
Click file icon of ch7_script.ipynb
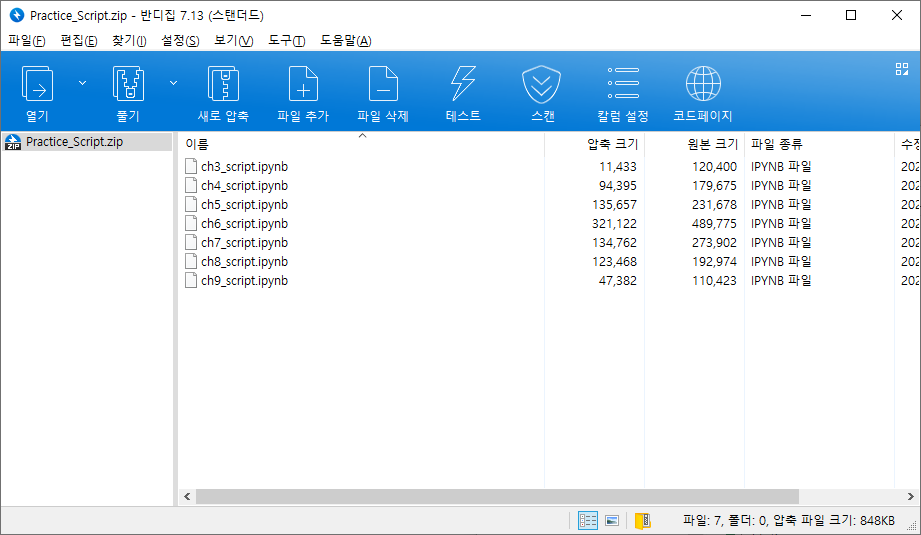pyautogui.click(x=191, y=242)
